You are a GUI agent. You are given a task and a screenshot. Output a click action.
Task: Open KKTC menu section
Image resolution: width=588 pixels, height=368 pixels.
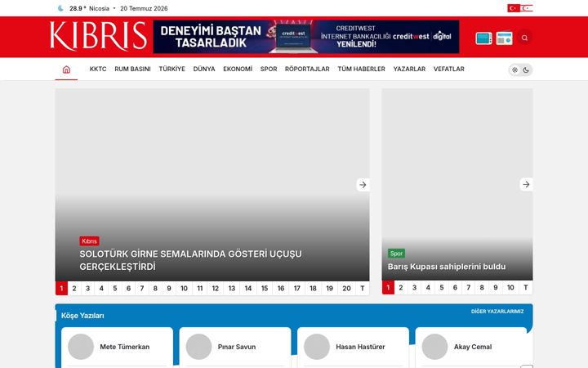(x=98, y=69)
